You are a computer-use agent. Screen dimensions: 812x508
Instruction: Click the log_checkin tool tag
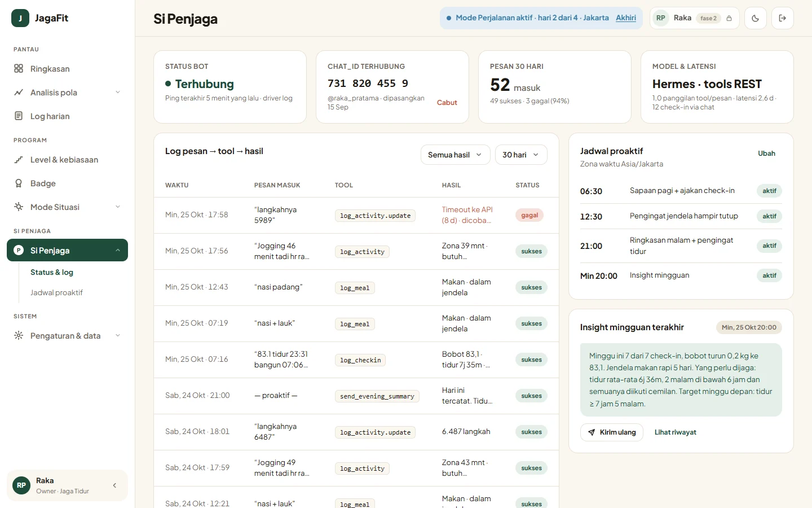(360, 360)
